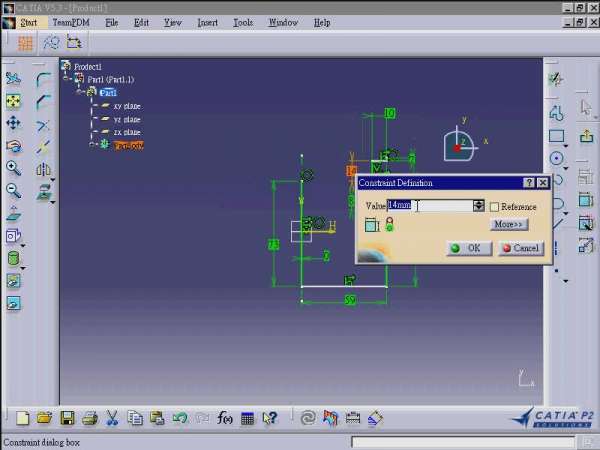The width and height of the screenshot is (600, 450).
Task: Click the Zoom In magnifier icon
Action: [14, 168]
